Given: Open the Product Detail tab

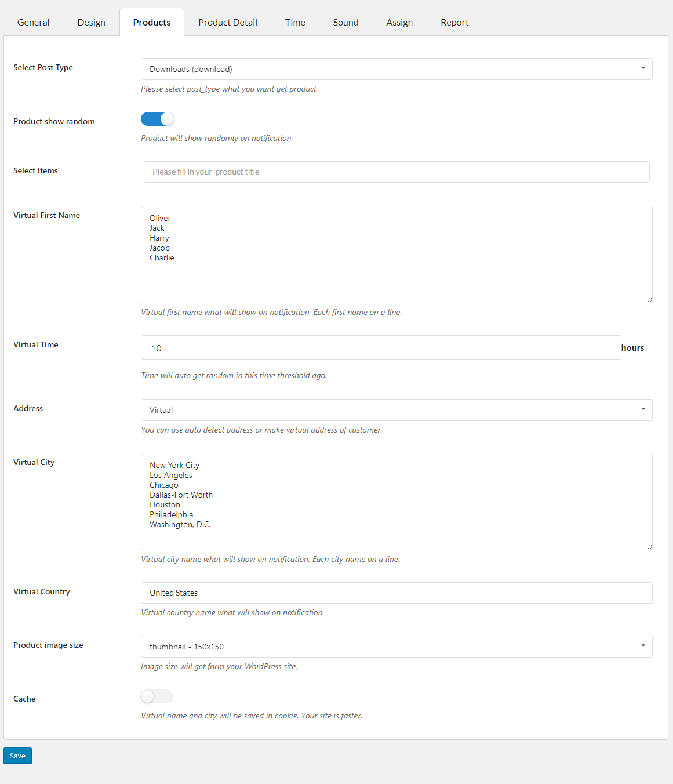Looking at the screenshot, I should click(x=228, y=23).
